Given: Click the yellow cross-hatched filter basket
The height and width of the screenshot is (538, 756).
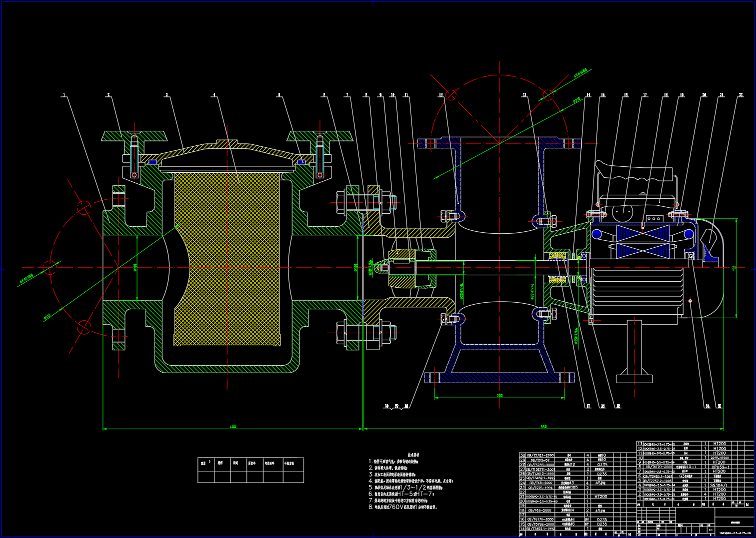Looking at the screenshot, I should tap(227, 259).
